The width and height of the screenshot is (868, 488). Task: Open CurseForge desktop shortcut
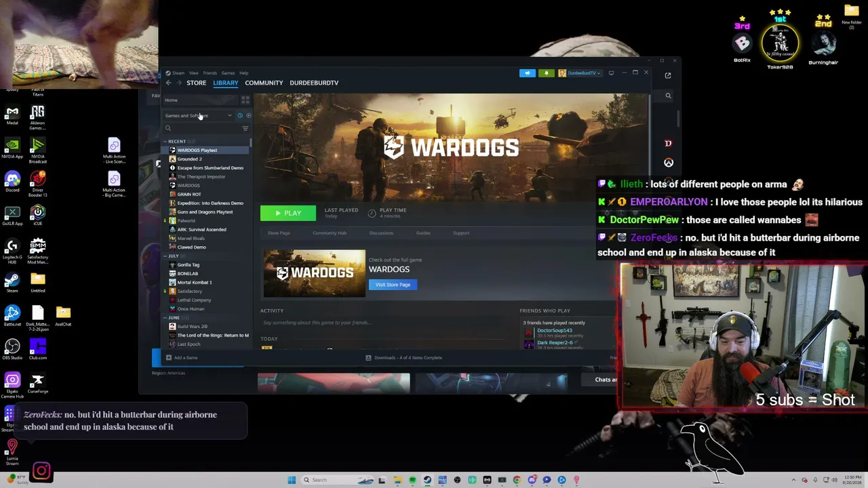pos(38,383)
